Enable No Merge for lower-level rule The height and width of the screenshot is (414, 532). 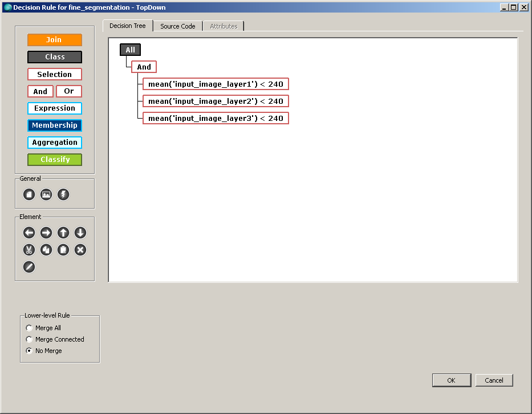29,351
